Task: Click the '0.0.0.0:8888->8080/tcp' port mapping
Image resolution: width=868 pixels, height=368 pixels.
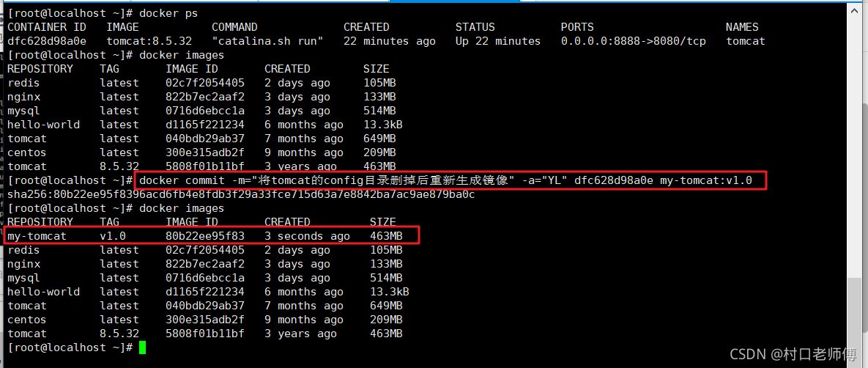Action: click(x=634, y=41)
